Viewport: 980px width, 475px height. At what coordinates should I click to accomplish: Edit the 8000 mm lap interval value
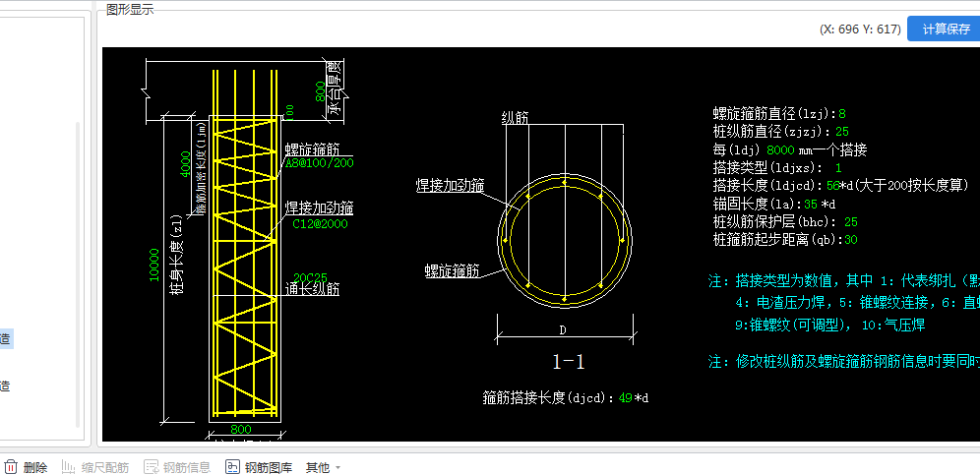[x=780, y=150]
